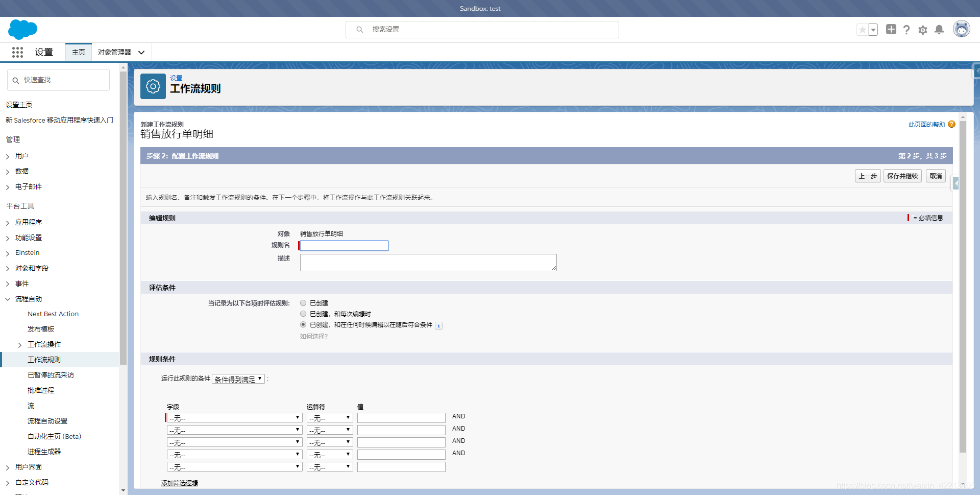Open the first row field dropdown
Screen dimensions: 980x495
pyautogui.click(x=234, y=418)
